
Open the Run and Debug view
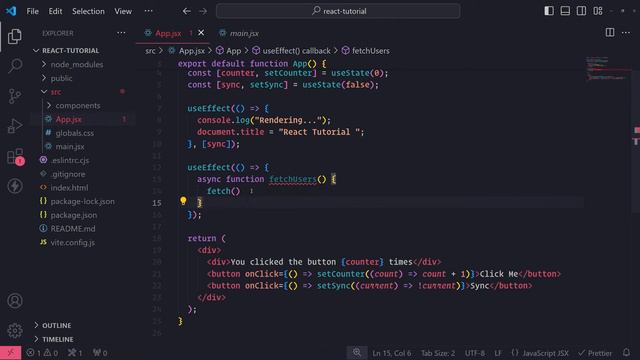[15, 126]
